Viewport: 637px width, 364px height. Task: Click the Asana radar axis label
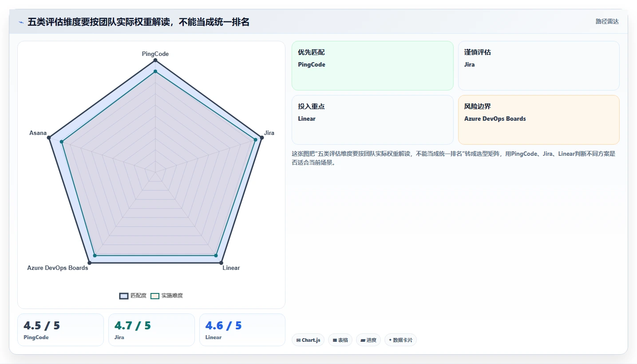[x=38, y=133]
